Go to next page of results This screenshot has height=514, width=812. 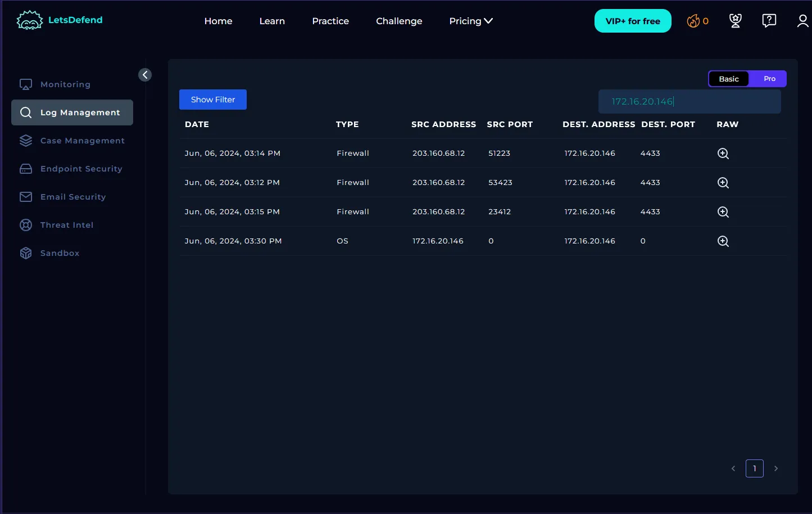click(x=776, y=468)
